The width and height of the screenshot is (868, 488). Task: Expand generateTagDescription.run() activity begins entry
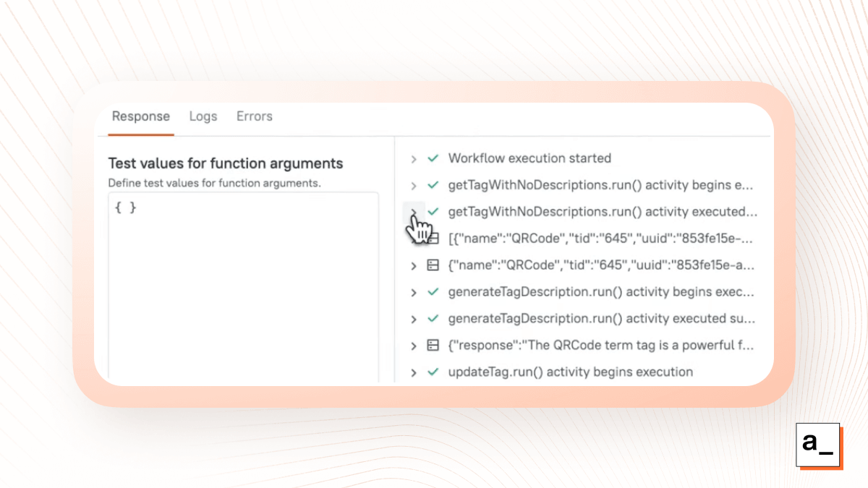coord(413,292)
